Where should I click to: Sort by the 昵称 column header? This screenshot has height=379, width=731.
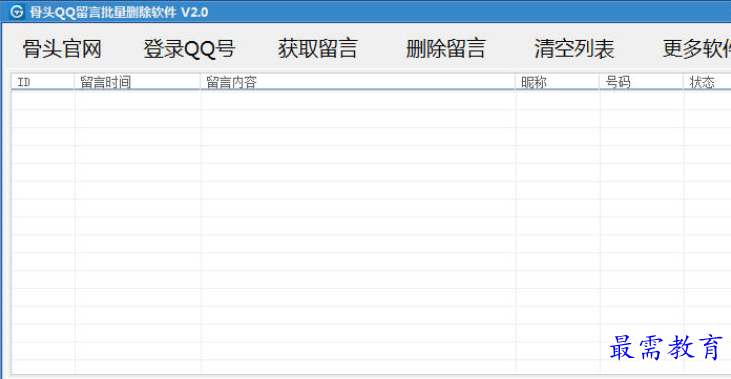coord(558,82)
